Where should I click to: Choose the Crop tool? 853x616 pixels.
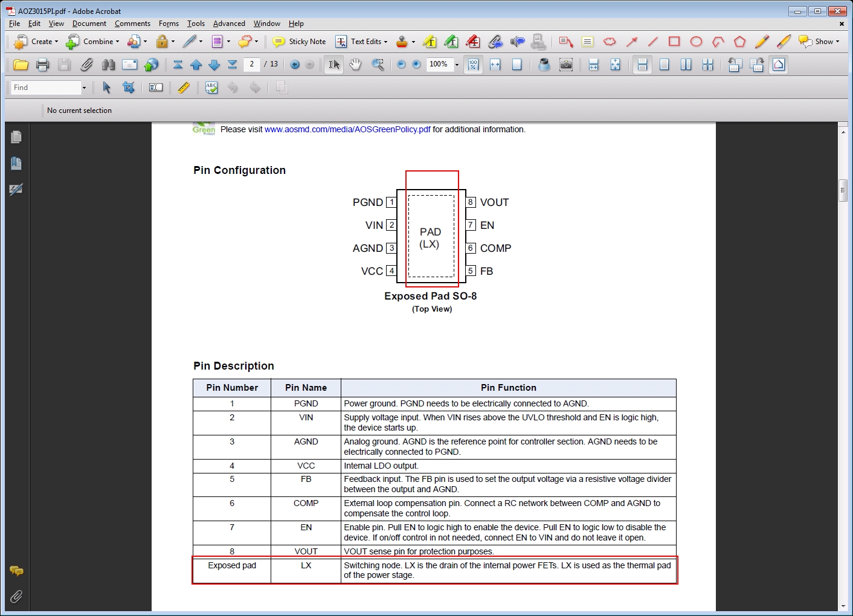(x=129, y=88)
